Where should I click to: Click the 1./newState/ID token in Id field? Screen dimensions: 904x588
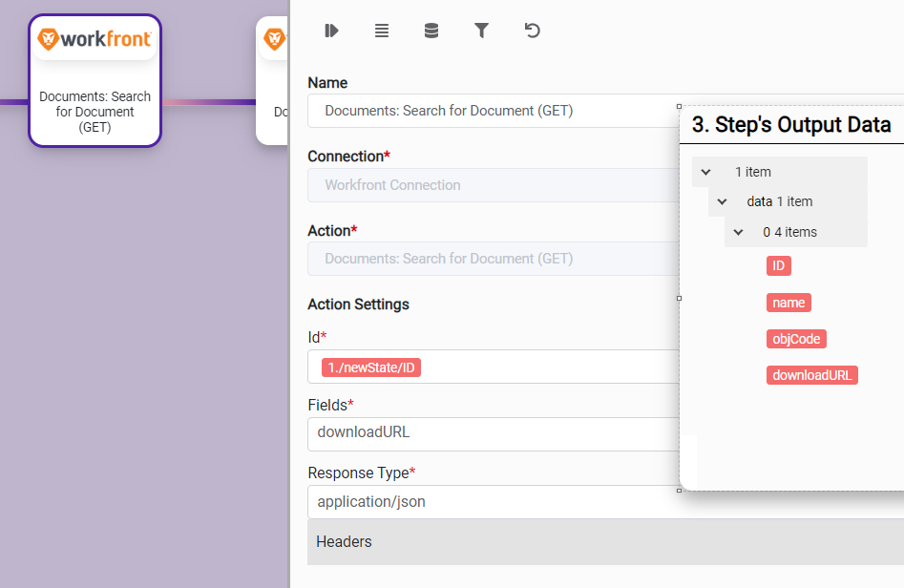pyautogui.click(x=371, y=367)
